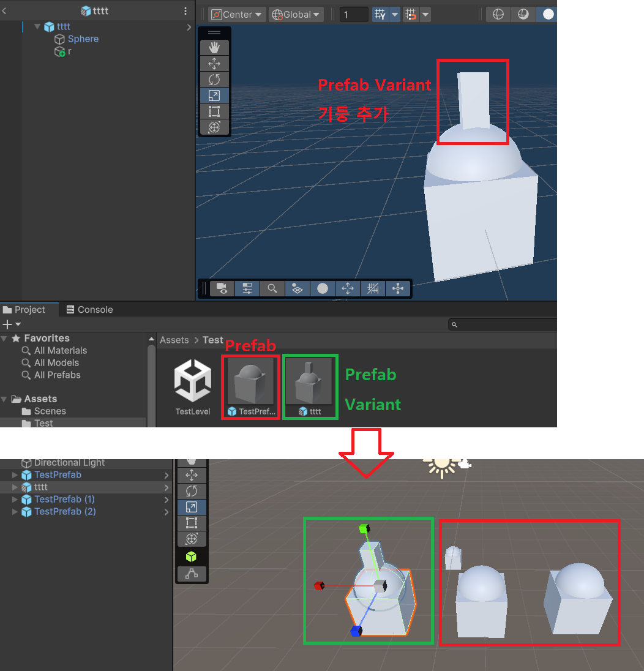644x671 pixels.
Task: Toggle camera visibility overlay button
Action: click(x=222, y=289)
